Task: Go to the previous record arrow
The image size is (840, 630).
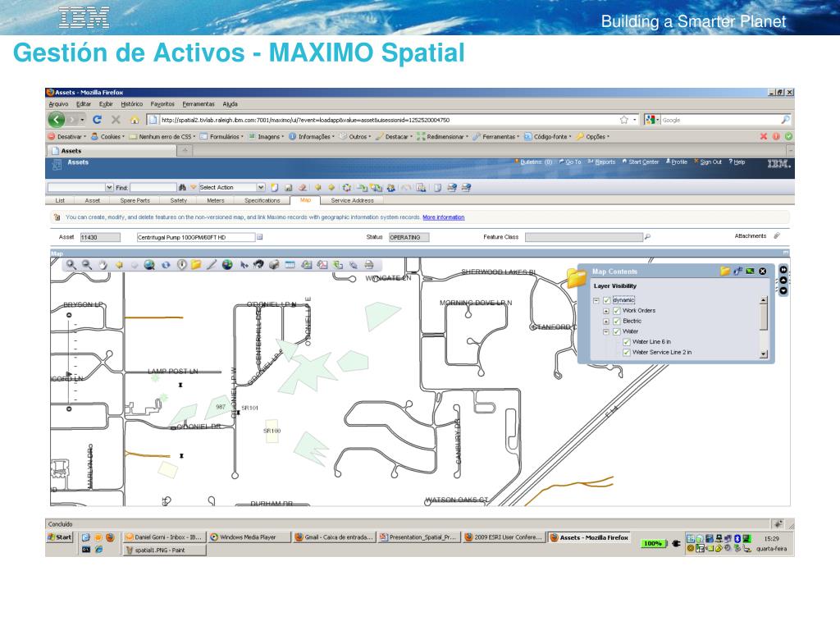Action: pos(317,188)
